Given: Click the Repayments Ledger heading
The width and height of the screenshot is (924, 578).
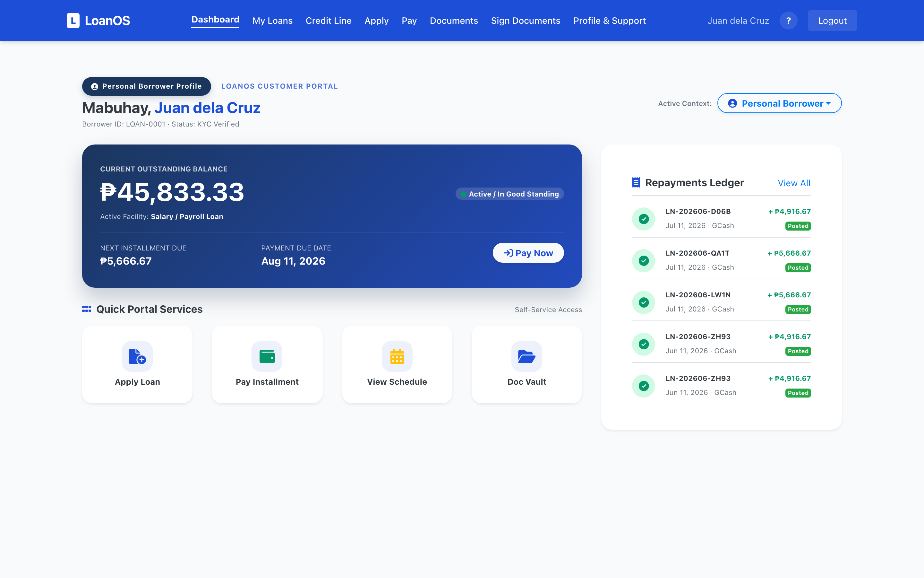Looking at the screenshot, I should 694,183.
